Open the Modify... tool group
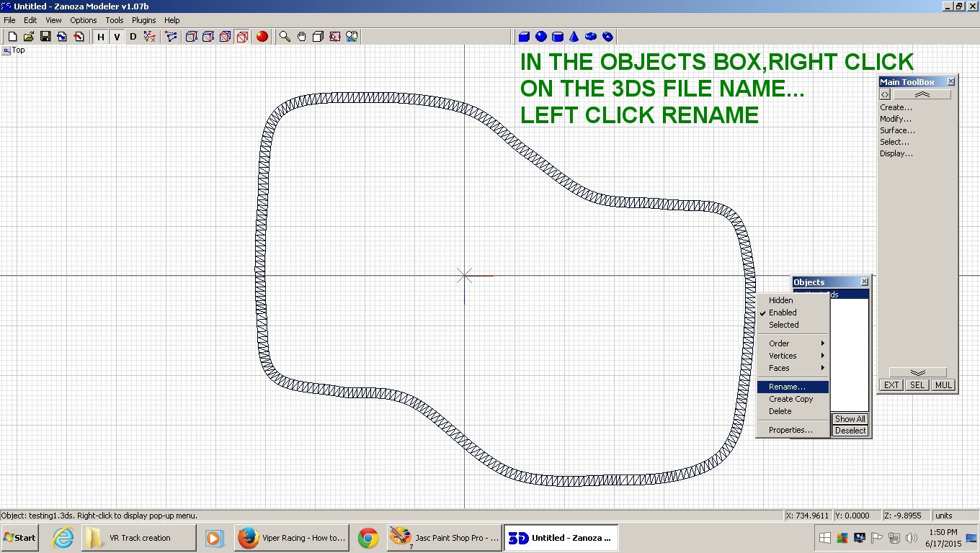The width and height of the screenshot is (980, 553). [896, 119]
